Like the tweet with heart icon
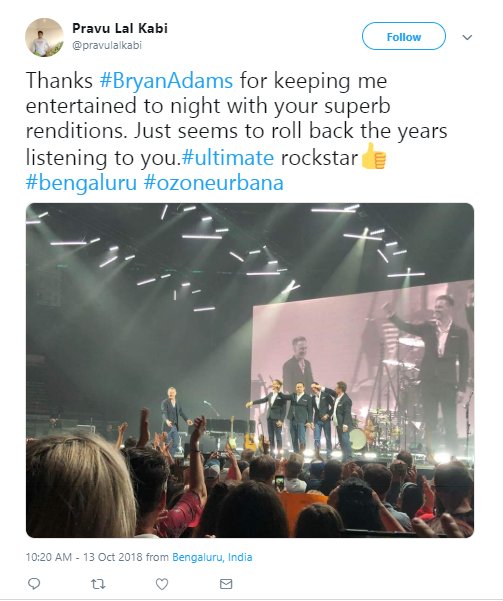This screenshot has width=503, height=601. (x=162, y=584)
